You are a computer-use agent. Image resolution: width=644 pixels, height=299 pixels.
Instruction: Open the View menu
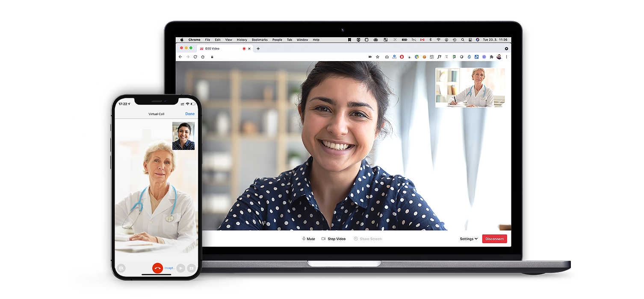point(229,40)
